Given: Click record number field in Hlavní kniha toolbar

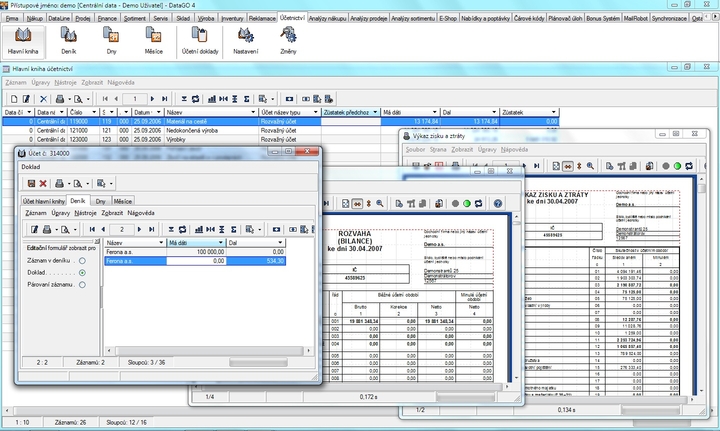Looking at the screenshot, I should coord(135,99).
